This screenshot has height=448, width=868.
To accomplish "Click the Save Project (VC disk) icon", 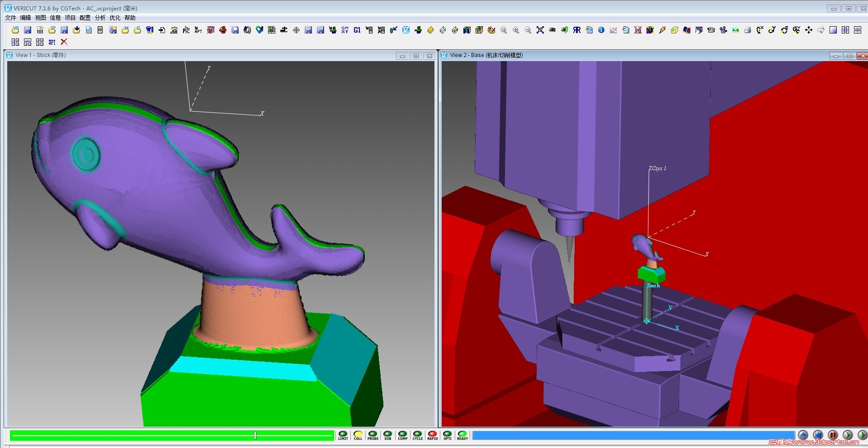I will [x=28, y=30].
